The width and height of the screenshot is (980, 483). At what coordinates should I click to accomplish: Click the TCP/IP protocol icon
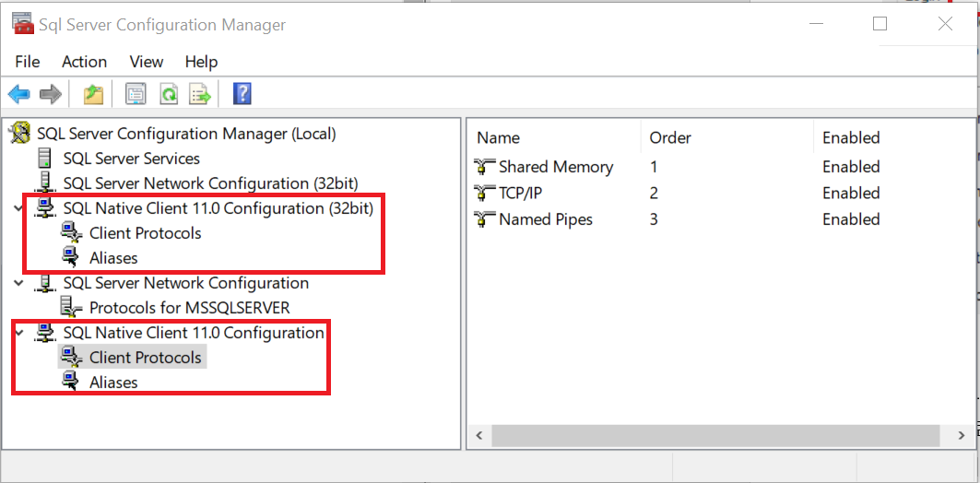point(484,193)
